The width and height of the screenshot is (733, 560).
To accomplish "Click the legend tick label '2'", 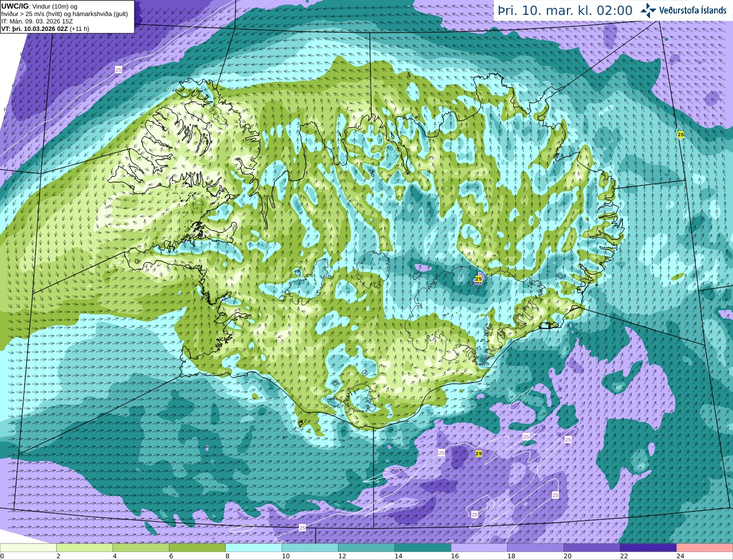I will tap(58, 556).
